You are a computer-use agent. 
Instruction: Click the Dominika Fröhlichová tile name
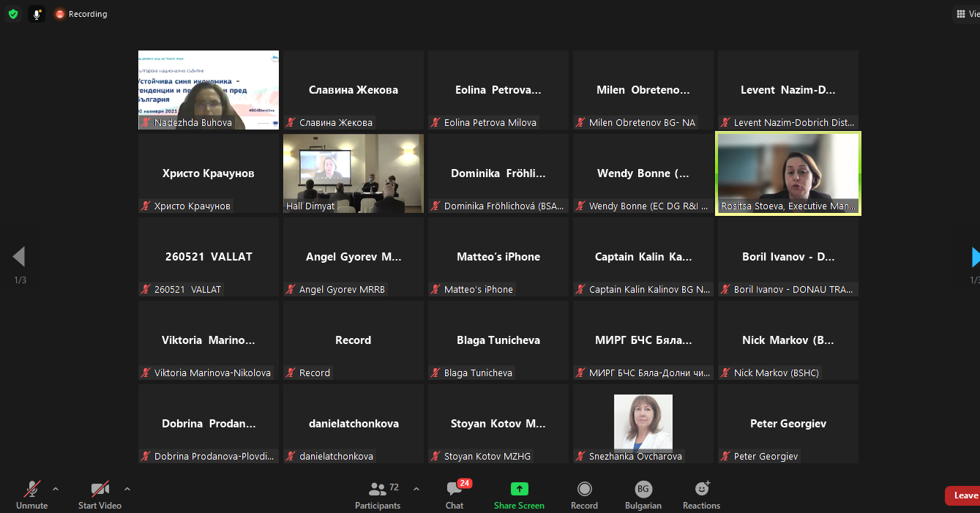[498, 173]
